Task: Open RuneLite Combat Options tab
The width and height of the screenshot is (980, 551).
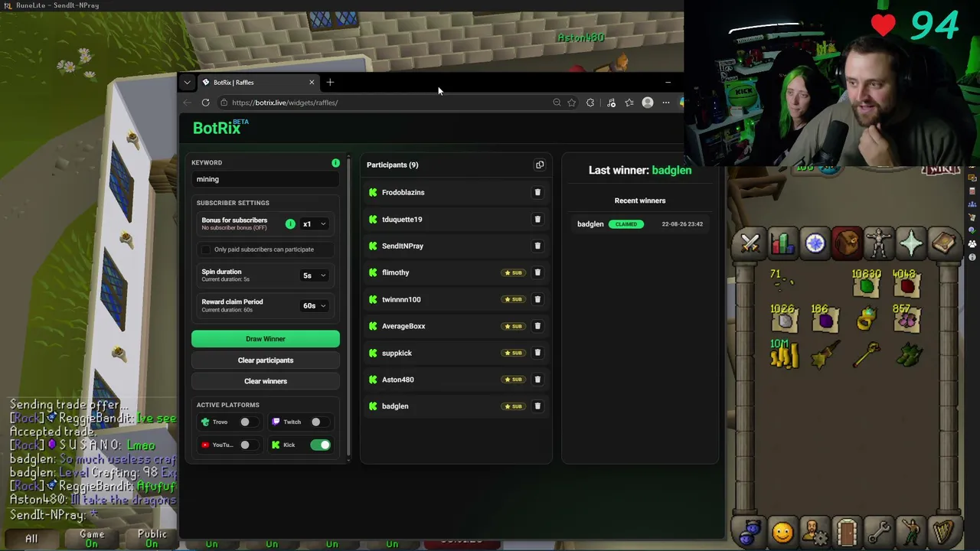Action: coord(750,243)
